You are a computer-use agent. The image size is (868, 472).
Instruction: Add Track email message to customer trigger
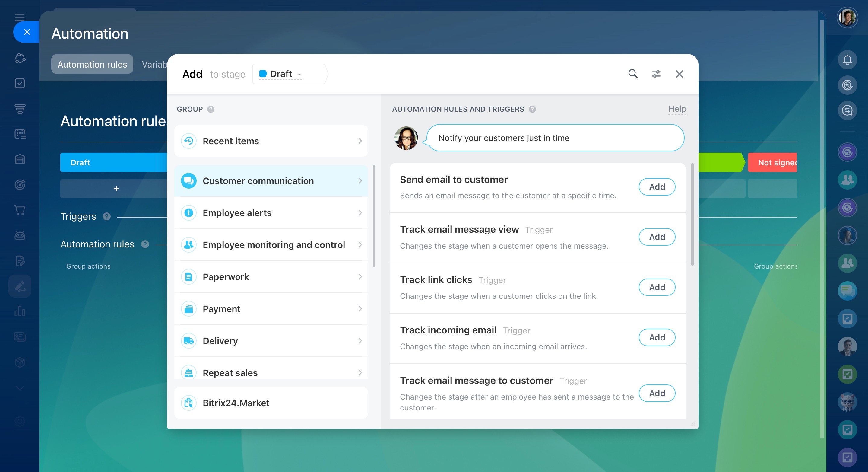[x=657, y=393]
